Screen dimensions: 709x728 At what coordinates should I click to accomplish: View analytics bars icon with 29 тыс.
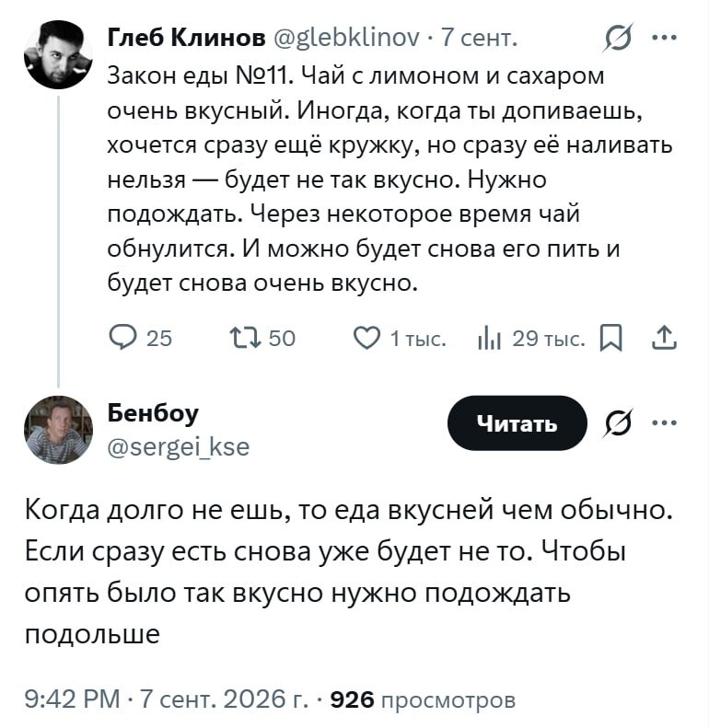tap(489, 339)
